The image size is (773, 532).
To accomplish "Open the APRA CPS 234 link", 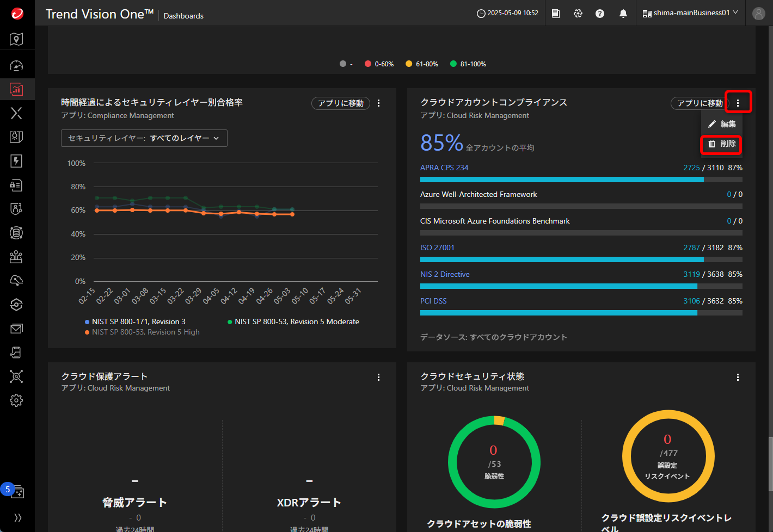I will (x=444, y=168).
